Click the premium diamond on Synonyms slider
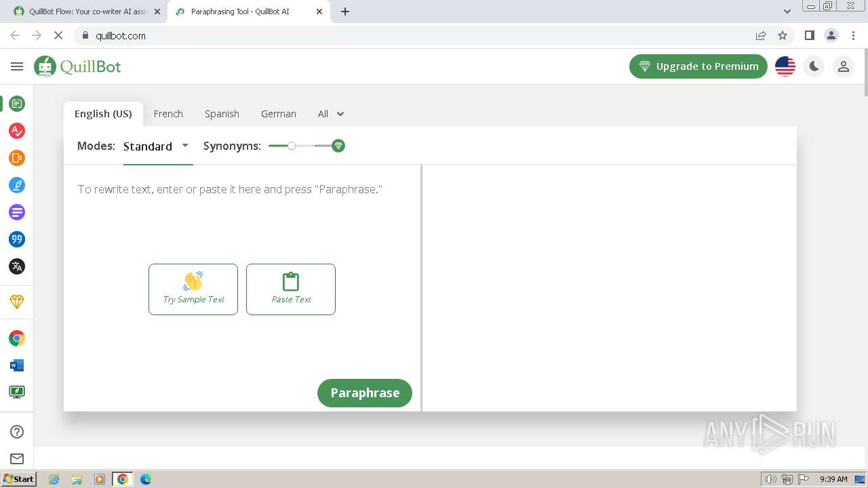 (x=338, y=146)
